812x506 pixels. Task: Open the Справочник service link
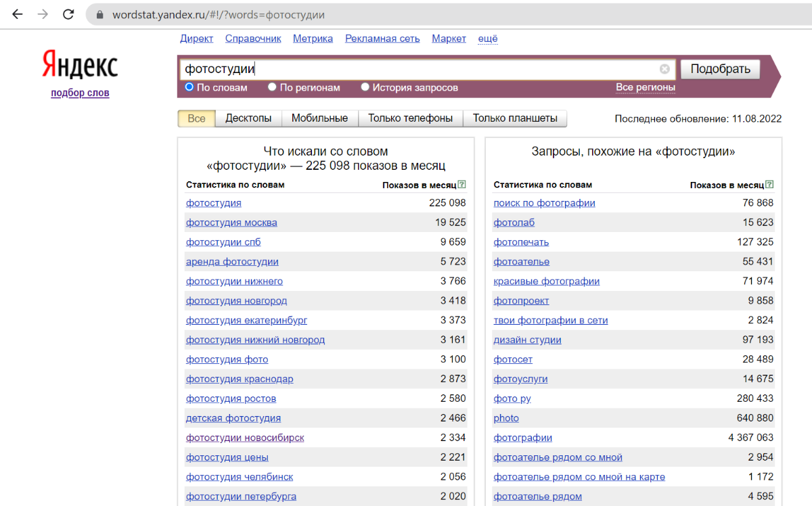click(x=253, y=39)
